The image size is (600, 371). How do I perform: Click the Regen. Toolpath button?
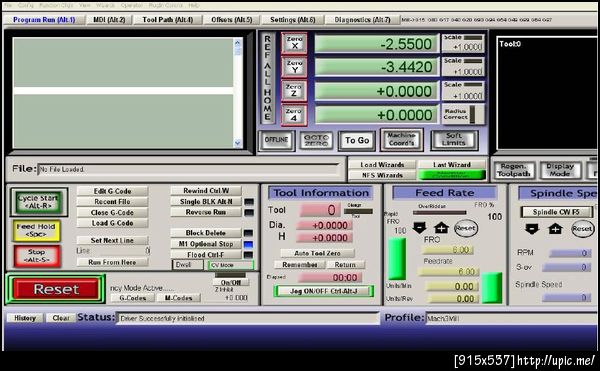(x=514, y=170)
